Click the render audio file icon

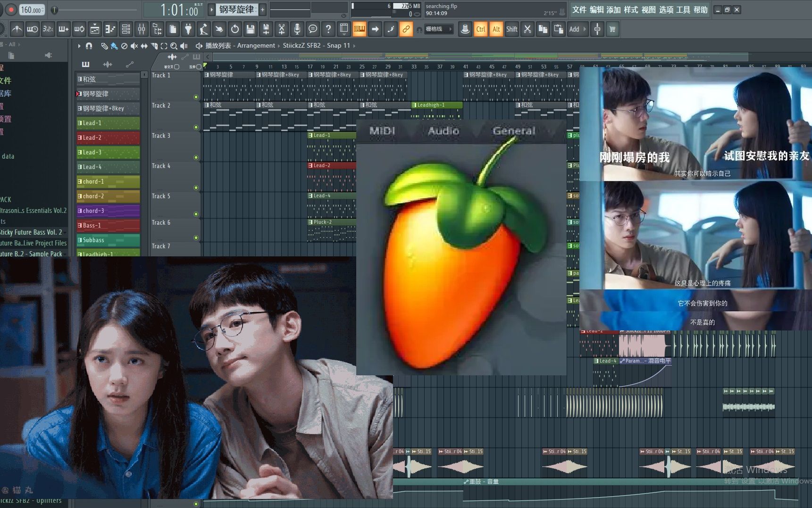click(266, 29)
